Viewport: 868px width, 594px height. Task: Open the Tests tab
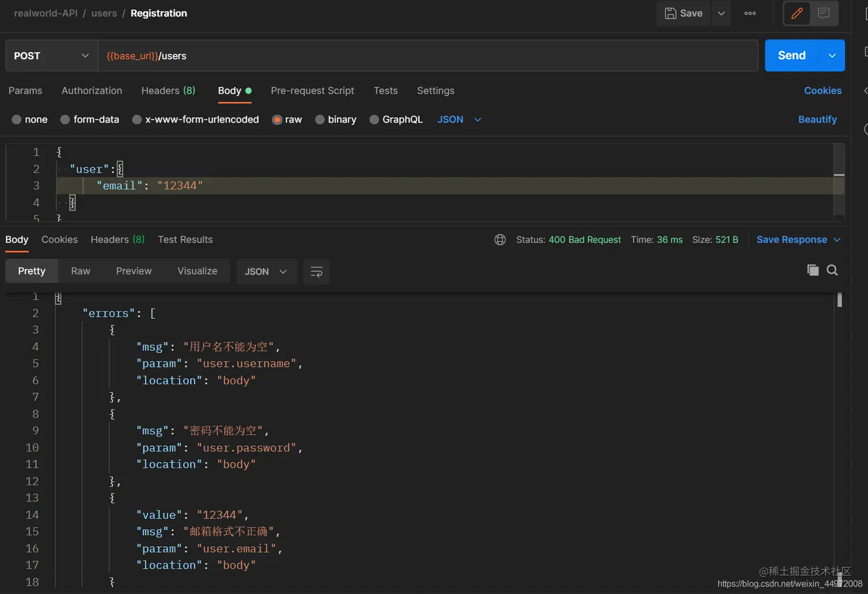coord(386,91)
